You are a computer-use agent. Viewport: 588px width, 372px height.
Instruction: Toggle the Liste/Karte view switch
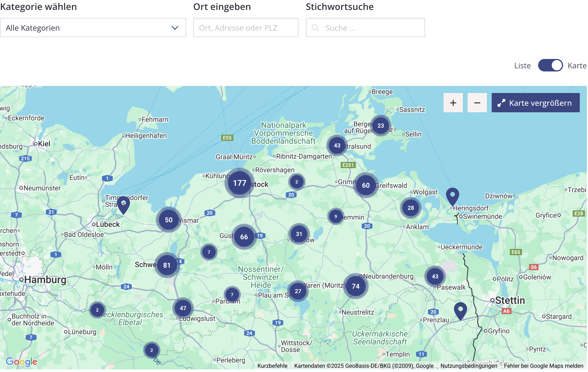click(x=550, y=65)
